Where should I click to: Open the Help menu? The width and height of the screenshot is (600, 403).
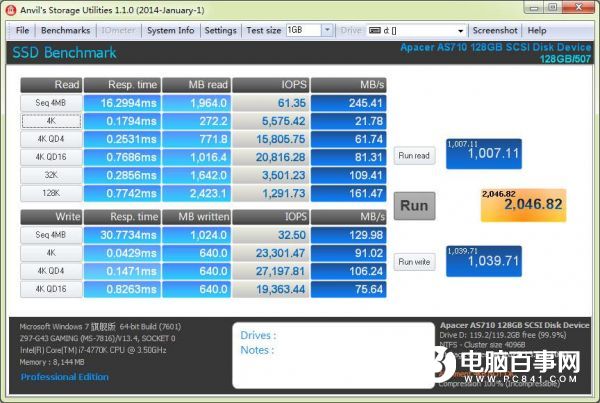point(537,30)
